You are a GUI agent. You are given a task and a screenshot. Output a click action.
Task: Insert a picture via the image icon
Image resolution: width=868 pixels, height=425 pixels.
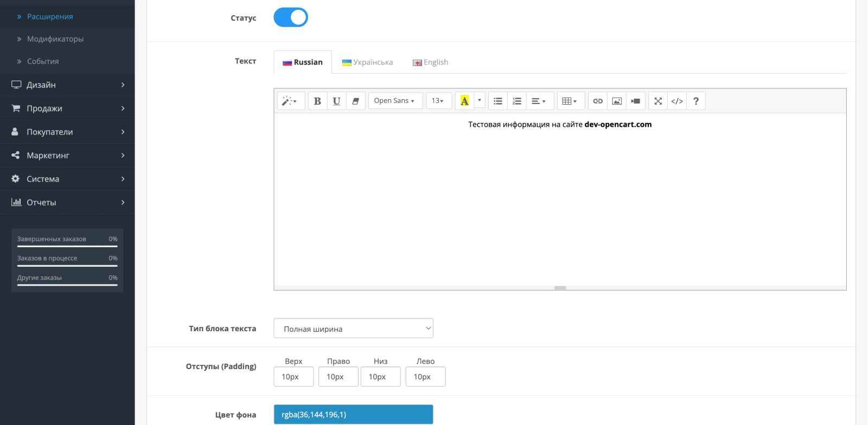[617, 101]
